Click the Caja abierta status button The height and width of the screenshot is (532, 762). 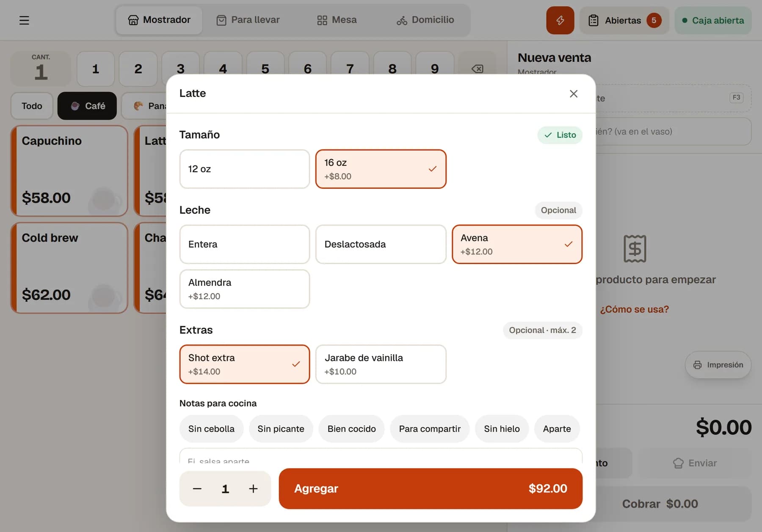[x=713, y=20]
